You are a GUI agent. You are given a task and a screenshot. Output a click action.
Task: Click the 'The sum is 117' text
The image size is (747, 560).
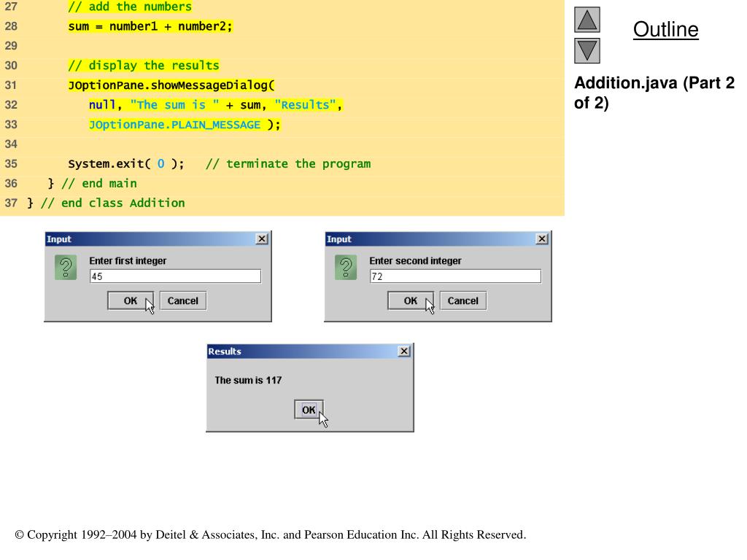[x=248, y=380]
